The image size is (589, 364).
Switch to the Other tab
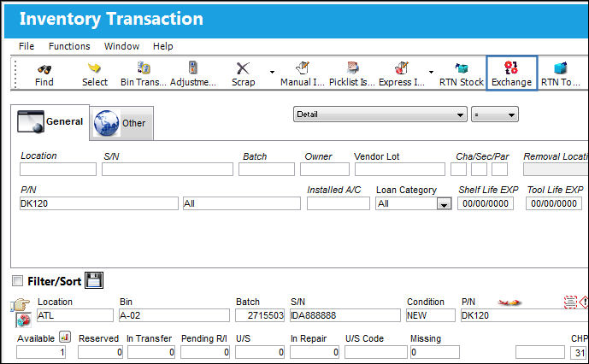coord(121,123)
